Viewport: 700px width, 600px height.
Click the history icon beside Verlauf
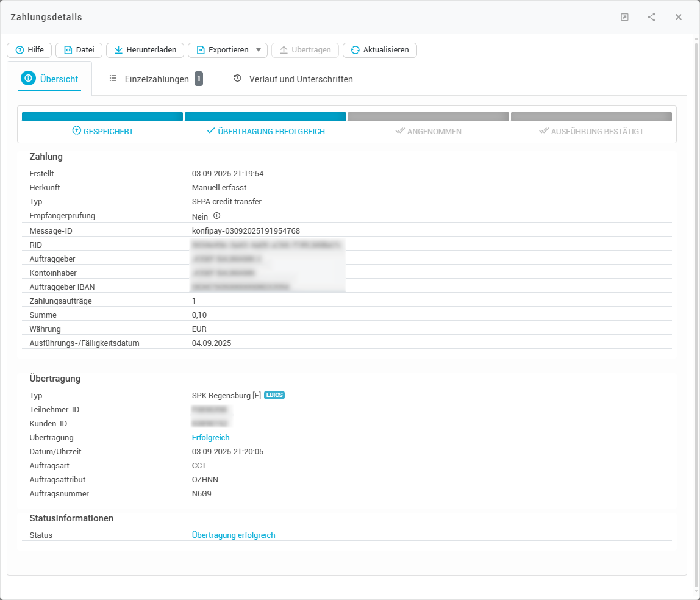238,79
